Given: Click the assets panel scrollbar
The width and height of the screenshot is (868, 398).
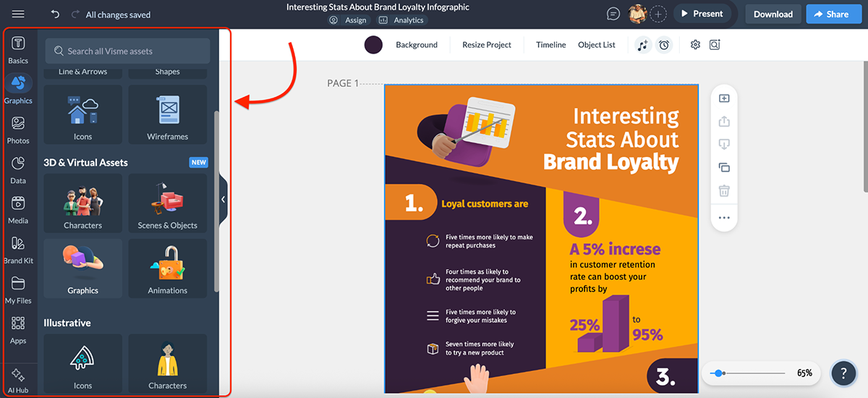Looking at the screenshot, I should click(216, 201).
